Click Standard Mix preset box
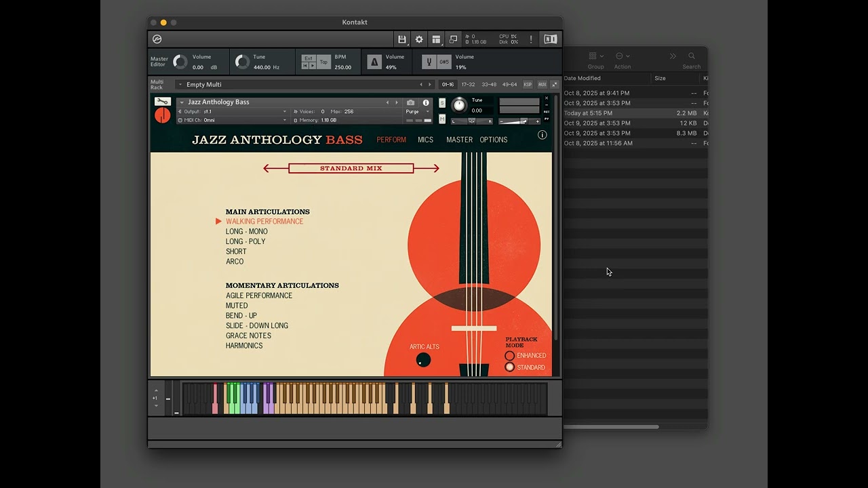Image resolution: width=868 pixels, height=488 pixels. click(351, 168)
